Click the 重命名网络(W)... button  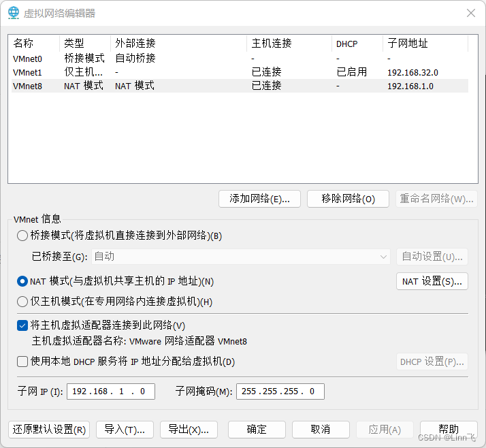(436, 199)
